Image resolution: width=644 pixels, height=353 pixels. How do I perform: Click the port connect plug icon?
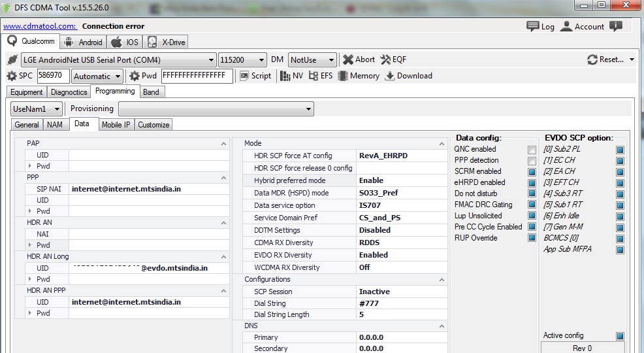(12, 60)
